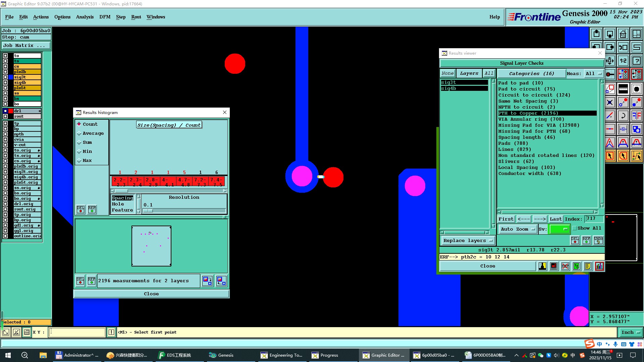
Task: Open the histogram chart icon in Results viewer
Action: point(599,266)
